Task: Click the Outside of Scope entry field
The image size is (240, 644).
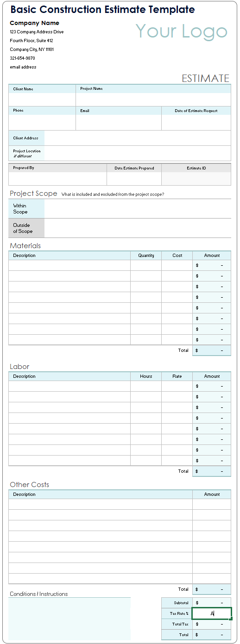Action: pos(138,228)
